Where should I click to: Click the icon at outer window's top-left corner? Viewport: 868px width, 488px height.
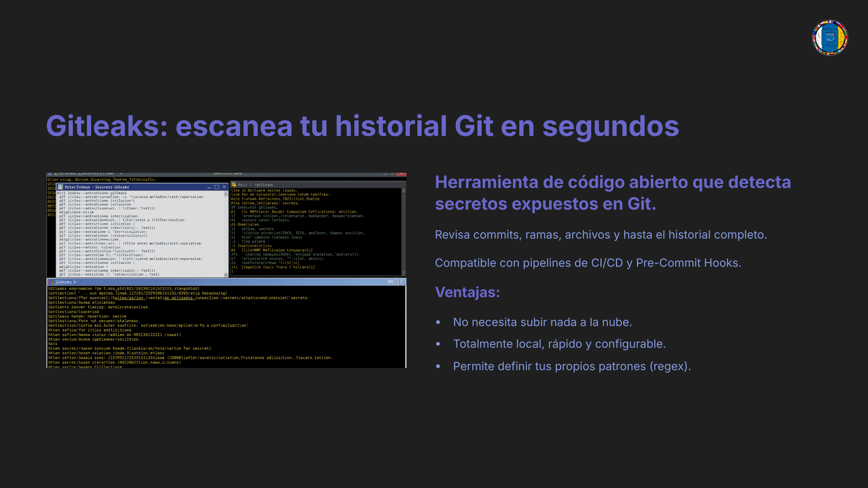coord(50,174)
